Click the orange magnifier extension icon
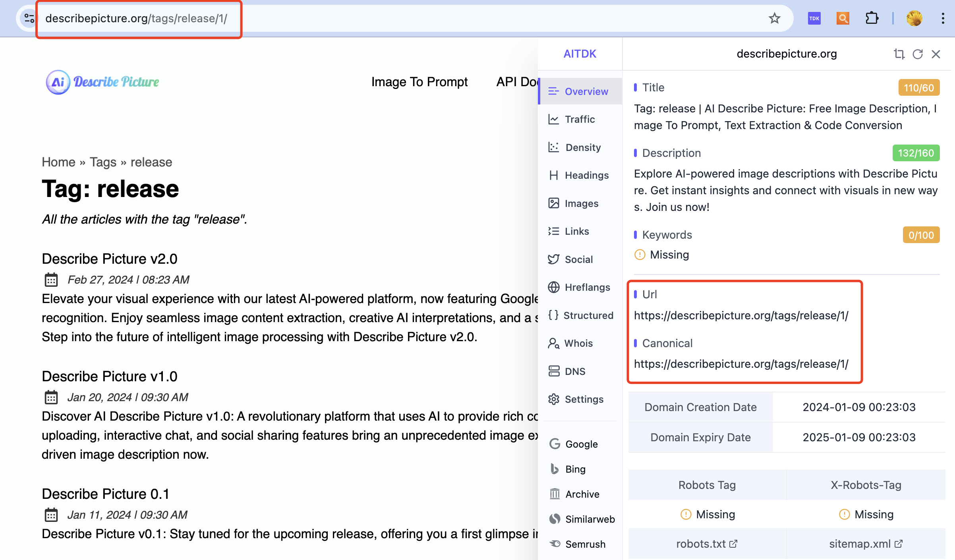Image resolution: width=955 pixels, height=560 pixels. coord(843,18)
